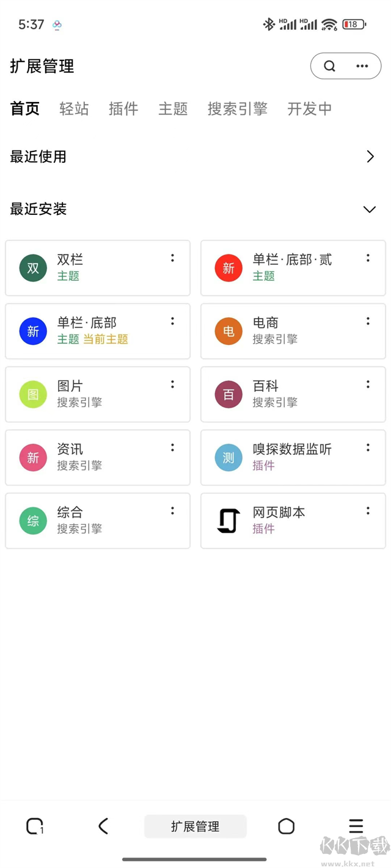Switch to the 搜索引擎 tab
The image size is (391, 868).
tap(237, 109)
